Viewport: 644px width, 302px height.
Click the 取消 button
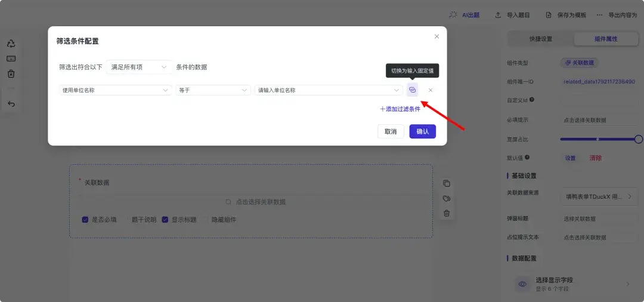coord(391,131)
